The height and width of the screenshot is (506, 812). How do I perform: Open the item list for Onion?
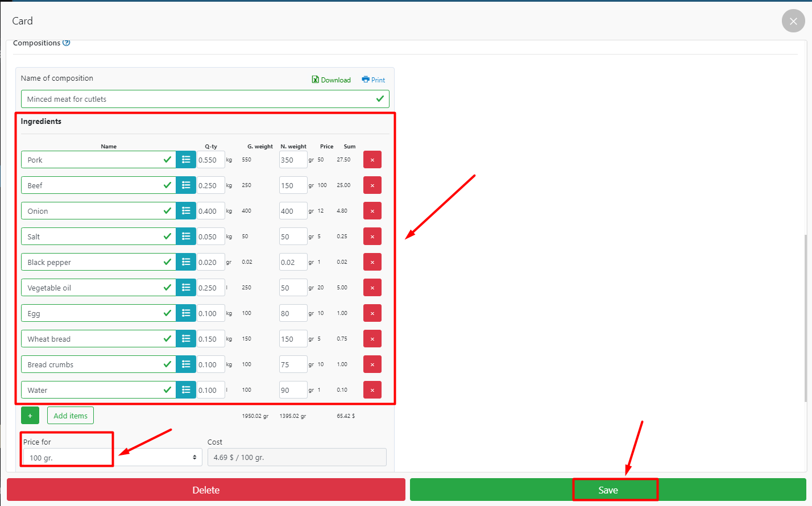pos(186,211)
